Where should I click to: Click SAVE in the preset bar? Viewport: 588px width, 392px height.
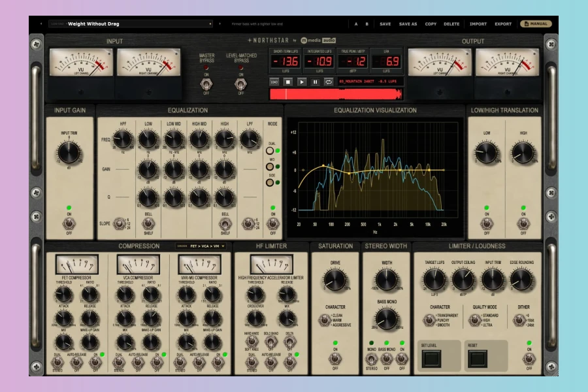tap(385, 24)
